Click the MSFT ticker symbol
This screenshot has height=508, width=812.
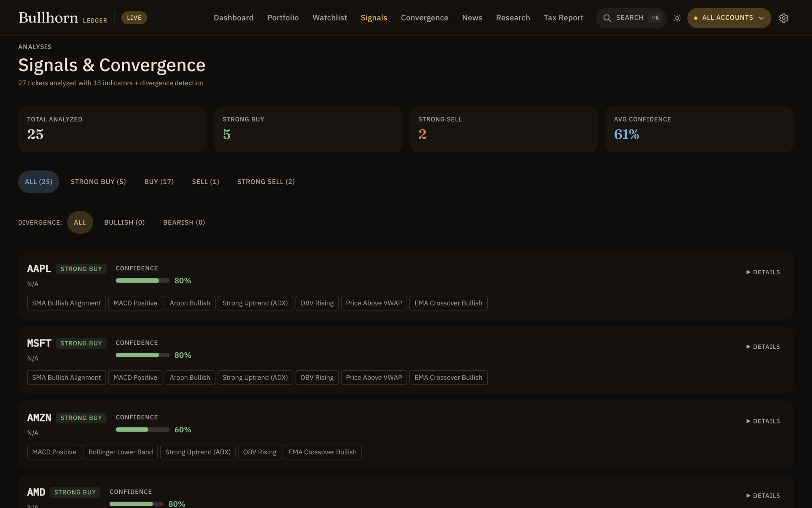point(39,343)
